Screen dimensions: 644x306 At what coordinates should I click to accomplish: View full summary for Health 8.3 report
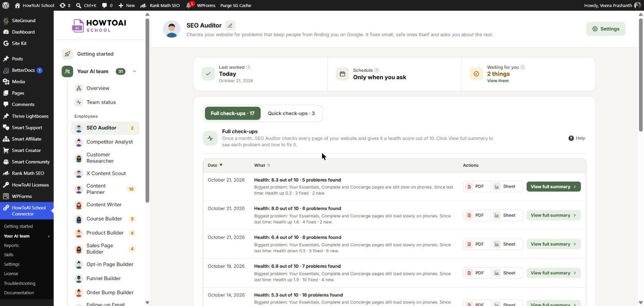tap(554, 186)
